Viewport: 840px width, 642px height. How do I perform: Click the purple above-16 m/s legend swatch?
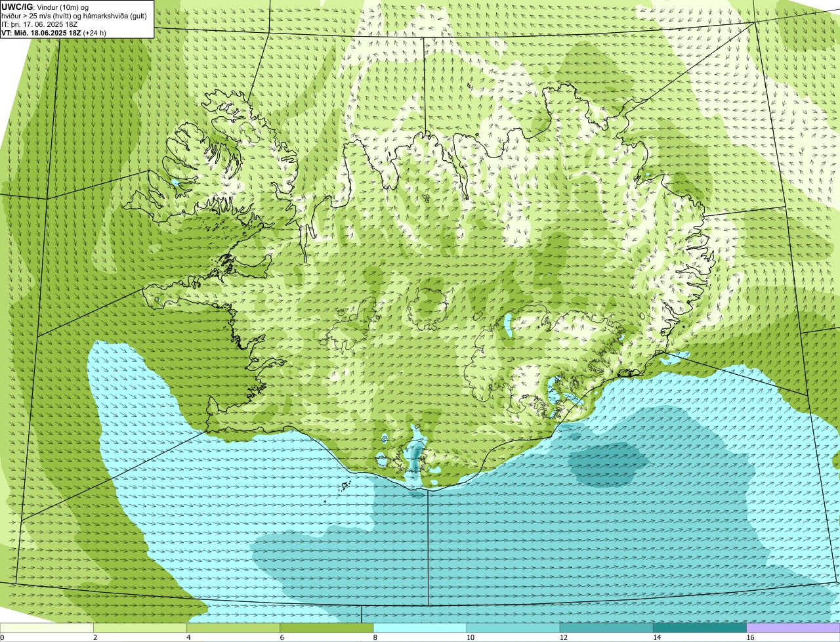click(793, 628)
